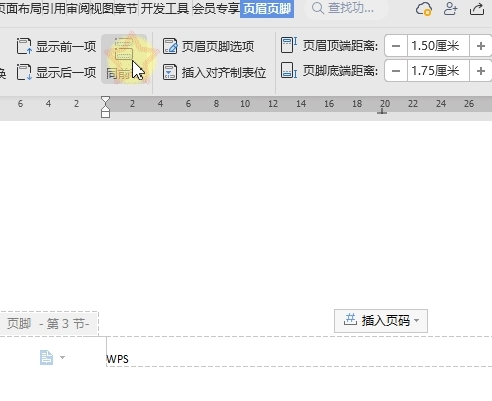Screen dimensions: 492x401
Task: Click the footer bottom distance icon
Action: (x=289, y=71)
